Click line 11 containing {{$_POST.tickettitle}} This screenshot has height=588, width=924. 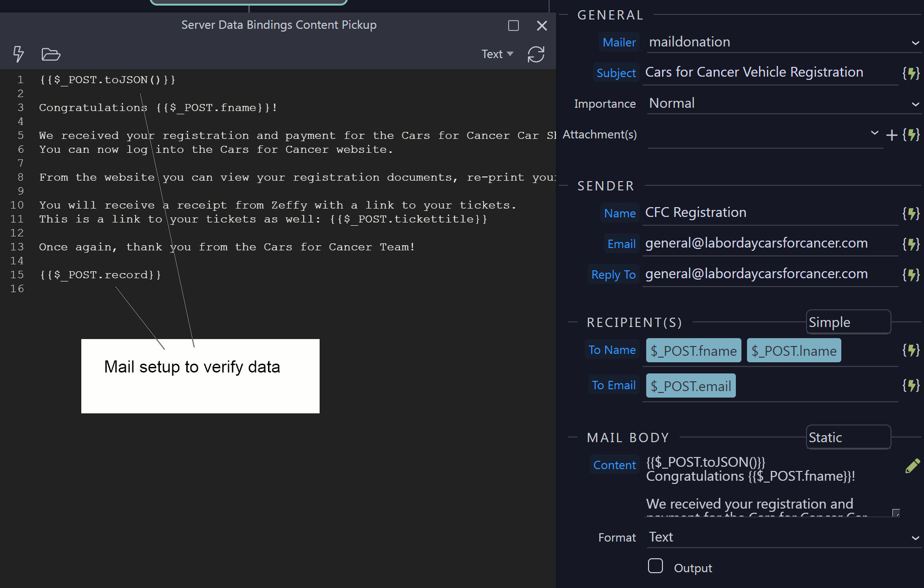coord(263,219)
